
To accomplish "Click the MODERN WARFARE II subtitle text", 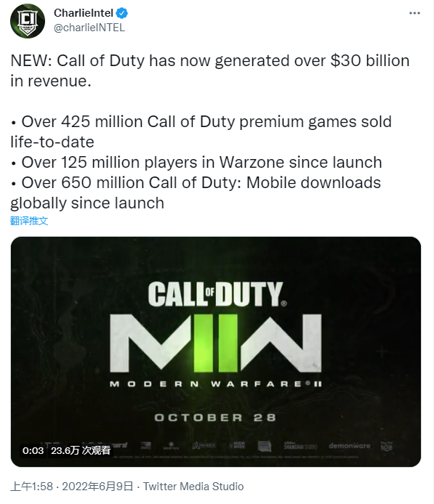I will (x=216, y=384).
